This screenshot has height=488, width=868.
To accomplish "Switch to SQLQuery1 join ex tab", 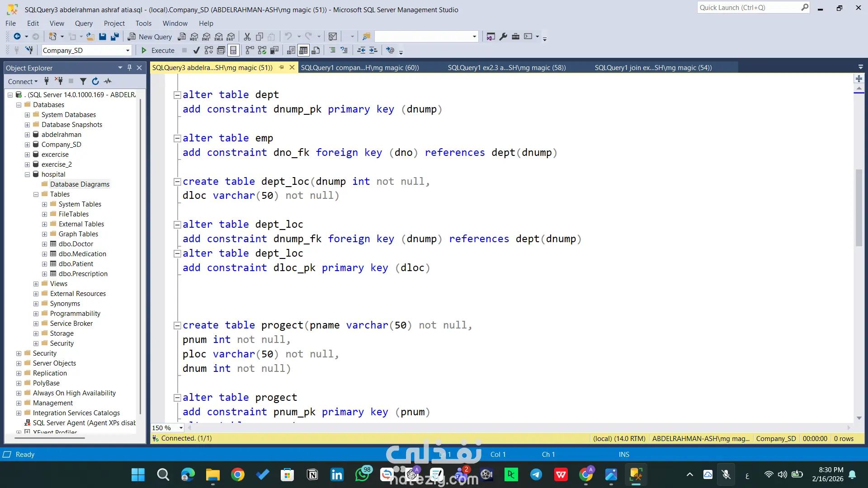I will tap(653, 68).
